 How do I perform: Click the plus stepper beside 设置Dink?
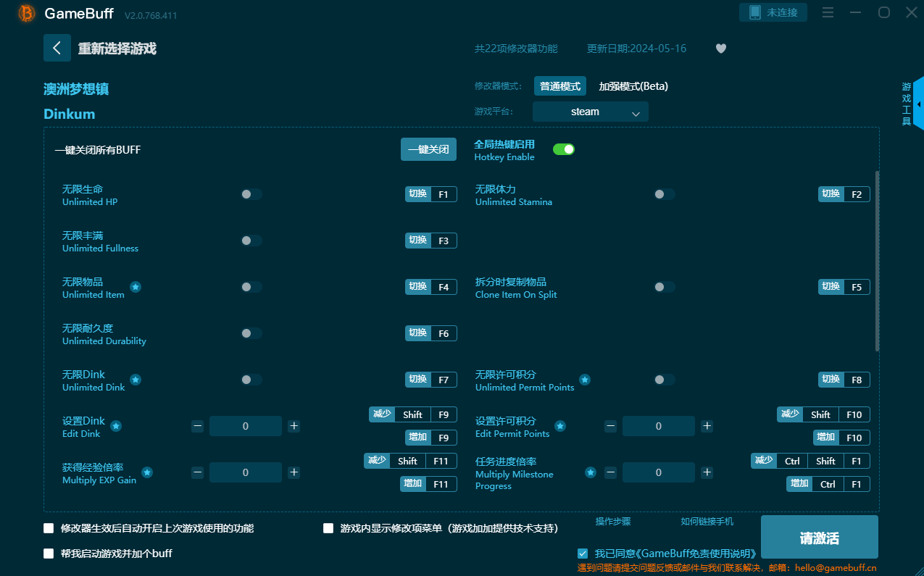pos(294,426)
